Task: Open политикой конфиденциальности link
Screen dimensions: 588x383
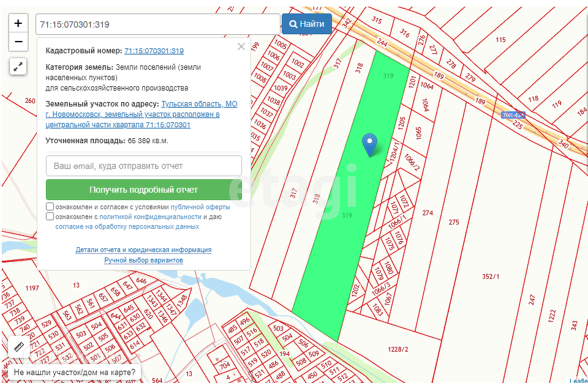Action: pos(151,217)
